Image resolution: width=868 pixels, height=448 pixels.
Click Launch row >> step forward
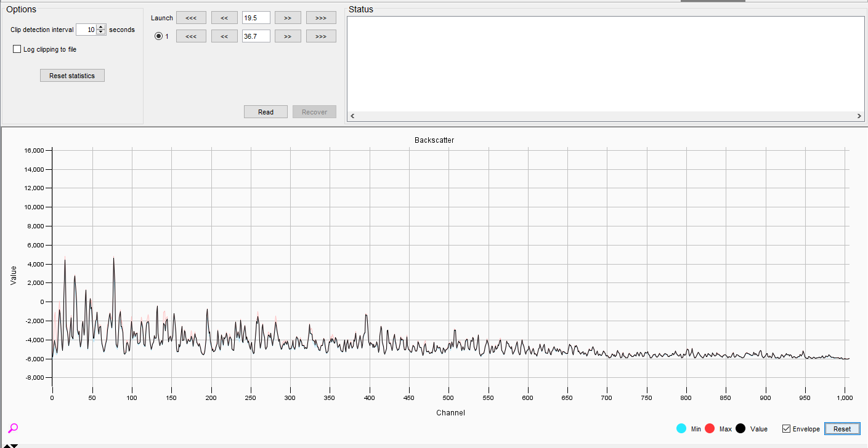(x=288, y=18)
